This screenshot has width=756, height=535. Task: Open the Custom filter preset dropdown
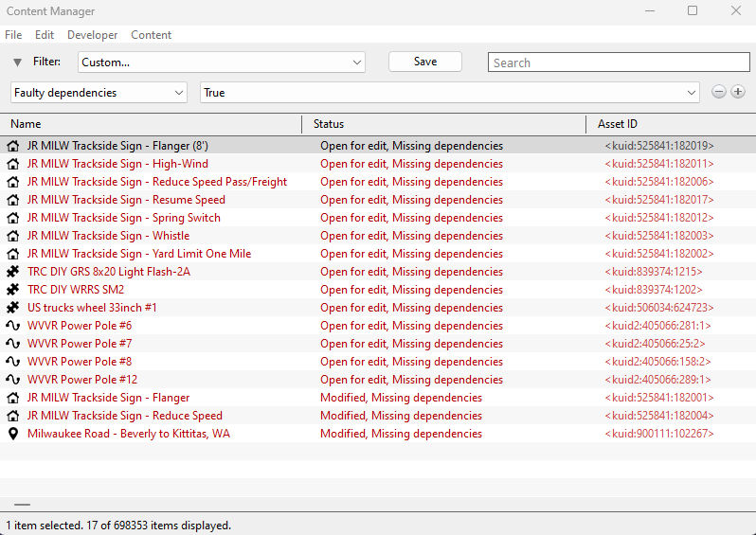tap(222, 62)
